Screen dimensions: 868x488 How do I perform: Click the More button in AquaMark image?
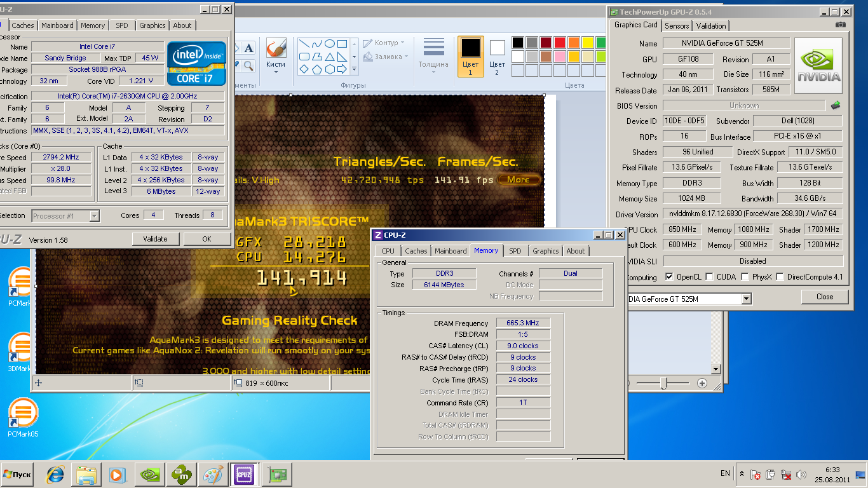(519, 180)
